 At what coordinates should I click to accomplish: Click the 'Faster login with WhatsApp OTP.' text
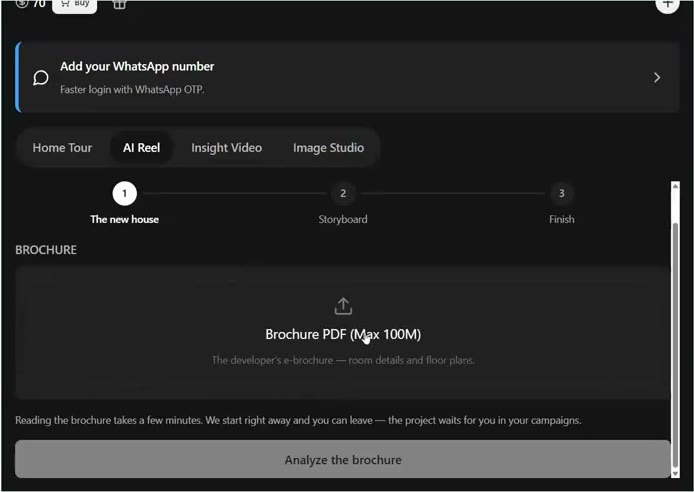(132, 90)
